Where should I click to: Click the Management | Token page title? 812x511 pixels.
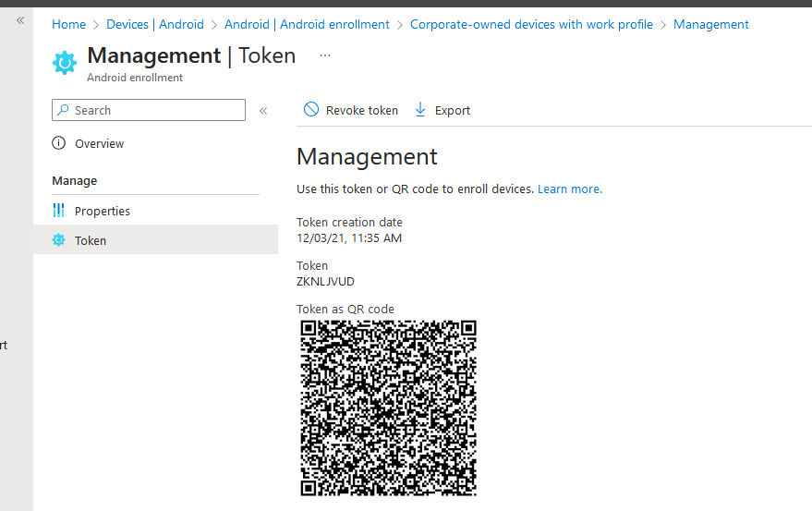click(x=191, y=55)
